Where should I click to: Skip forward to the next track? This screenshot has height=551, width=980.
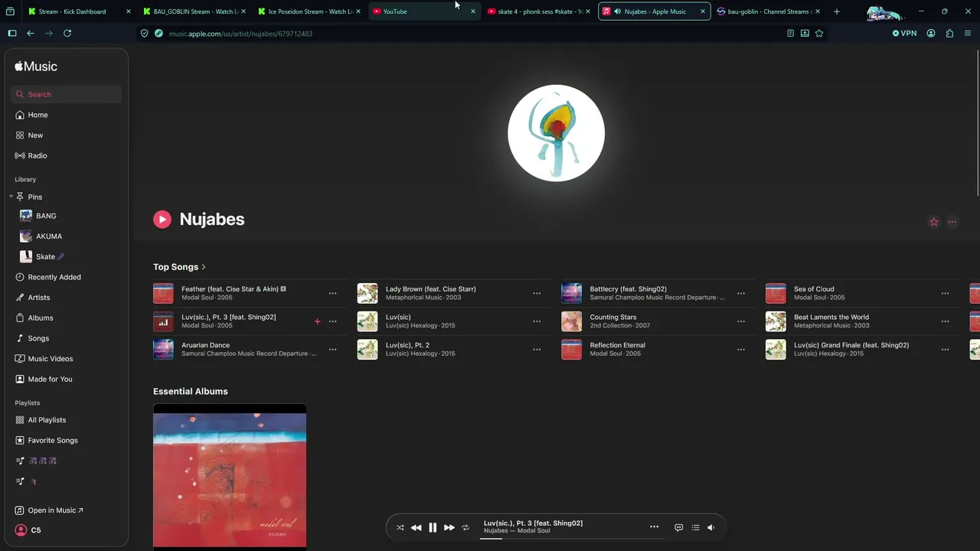[x=449, y=527]
